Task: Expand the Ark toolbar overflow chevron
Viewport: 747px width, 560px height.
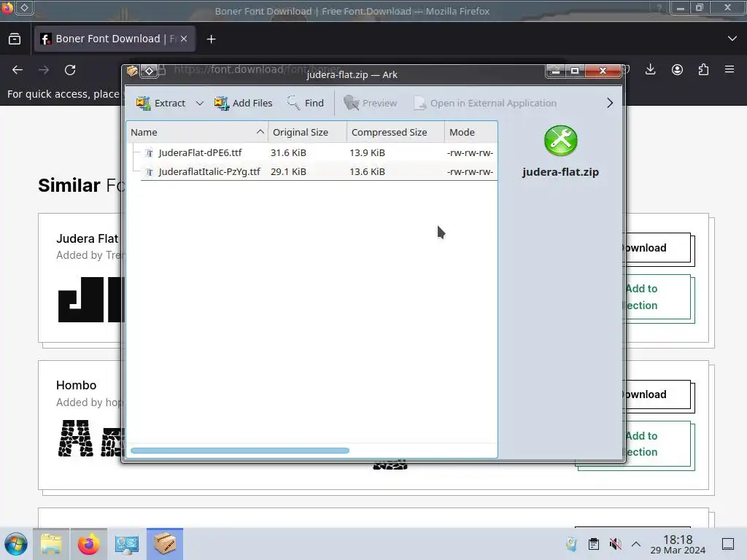Action: (x=610, y=103)
